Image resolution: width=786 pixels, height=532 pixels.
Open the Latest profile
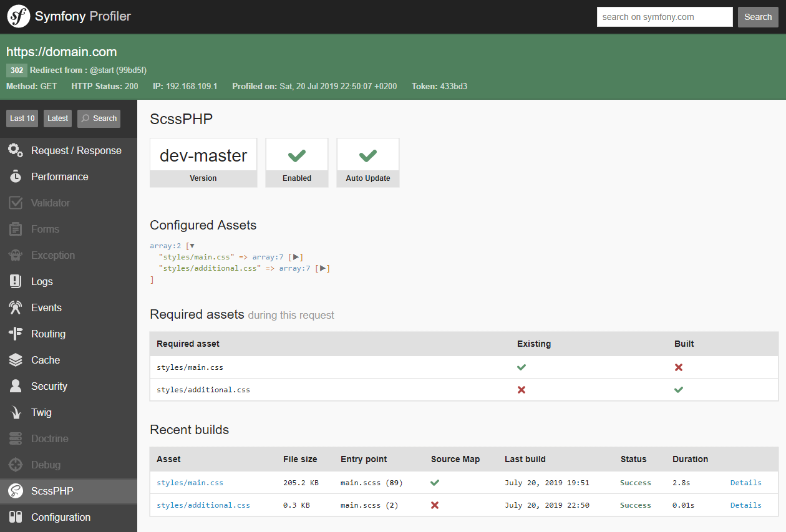[x=58, y=118]
